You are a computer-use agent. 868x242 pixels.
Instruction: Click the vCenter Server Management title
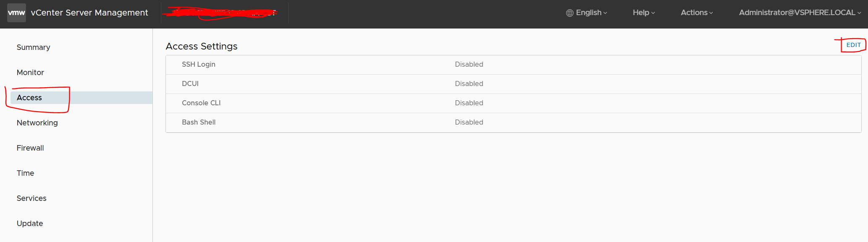89,13
